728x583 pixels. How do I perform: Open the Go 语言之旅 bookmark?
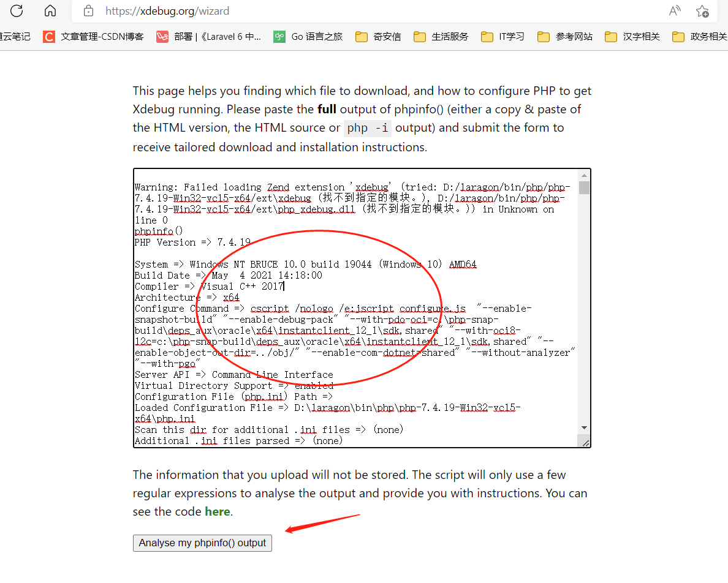point(308,37)
